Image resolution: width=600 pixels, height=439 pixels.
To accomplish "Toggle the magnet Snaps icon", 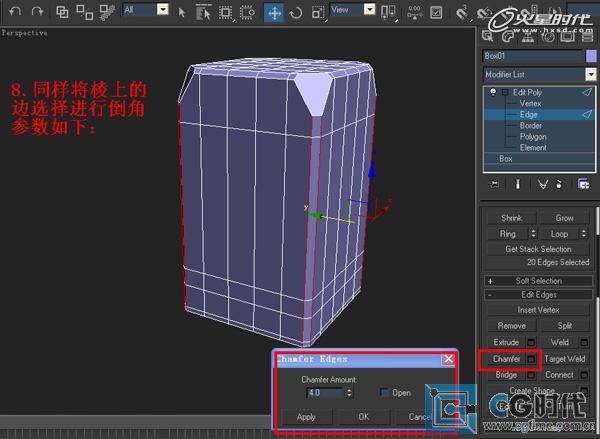I will click(x=462, y=13).
